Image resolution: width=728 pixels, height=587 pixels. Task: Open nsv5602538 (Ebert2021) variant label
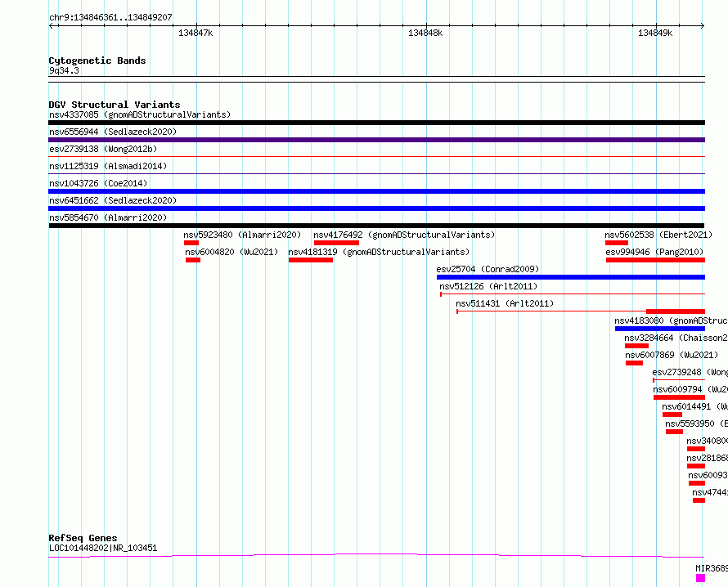tap(658, 235)
